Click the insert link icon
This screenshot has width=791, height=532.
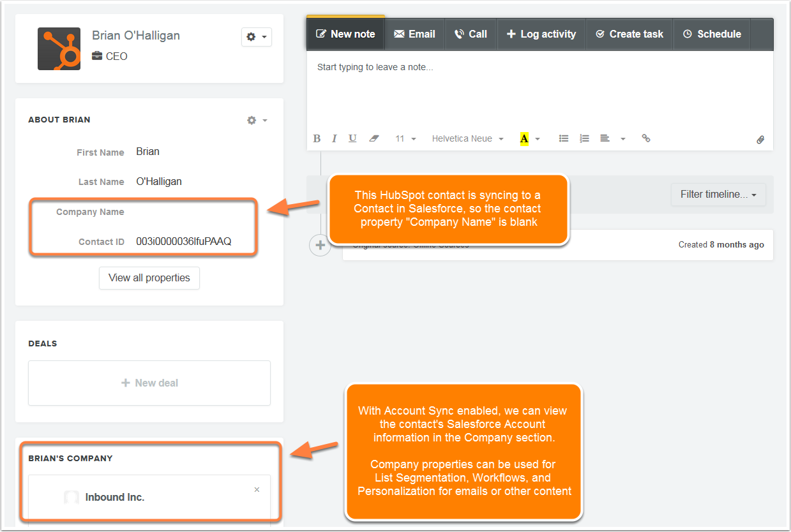pyautogui.click(x=646, y=138)
